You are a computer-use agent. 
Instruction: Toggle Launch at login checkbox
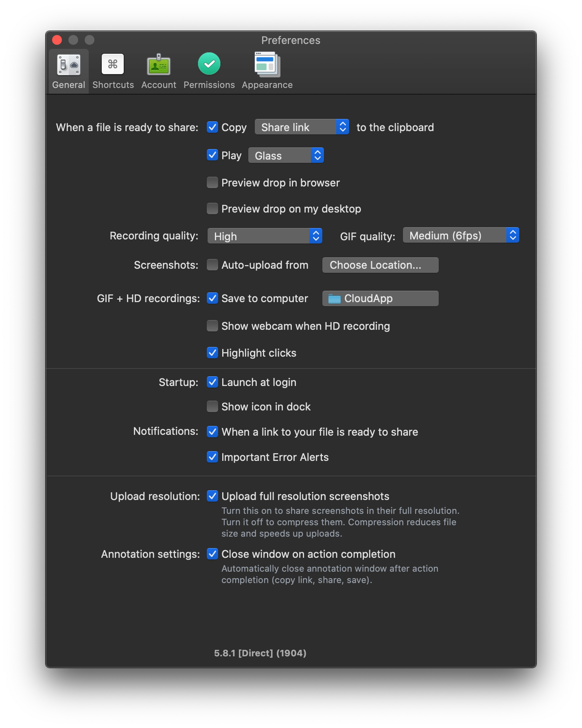coord(212,382)
